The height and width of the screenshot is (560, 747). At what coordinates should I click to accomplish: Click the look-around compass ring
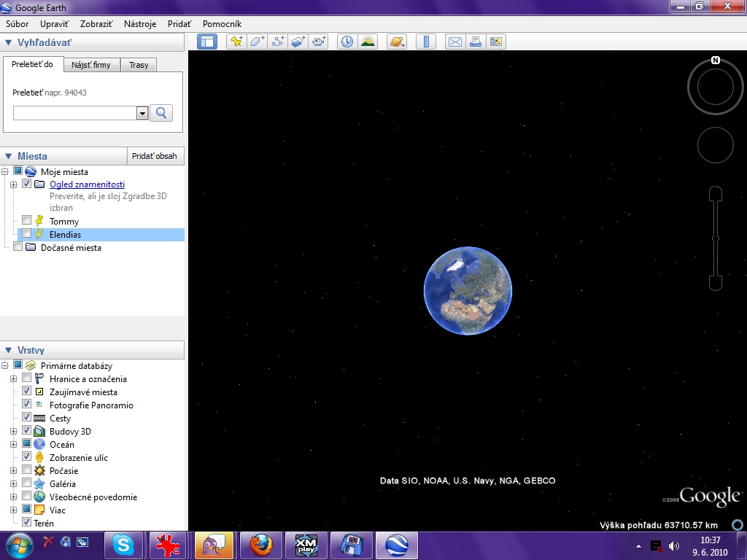[715, 87]
